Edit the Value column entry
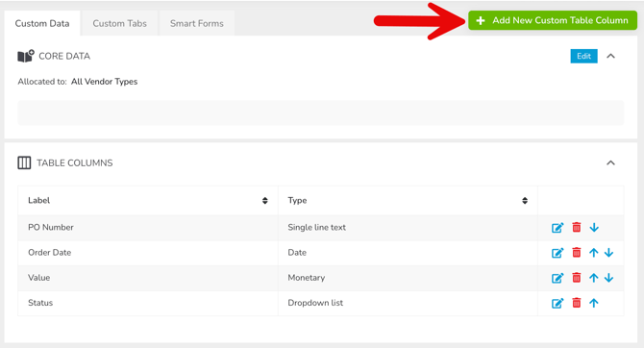 click(x=557, y=278)
